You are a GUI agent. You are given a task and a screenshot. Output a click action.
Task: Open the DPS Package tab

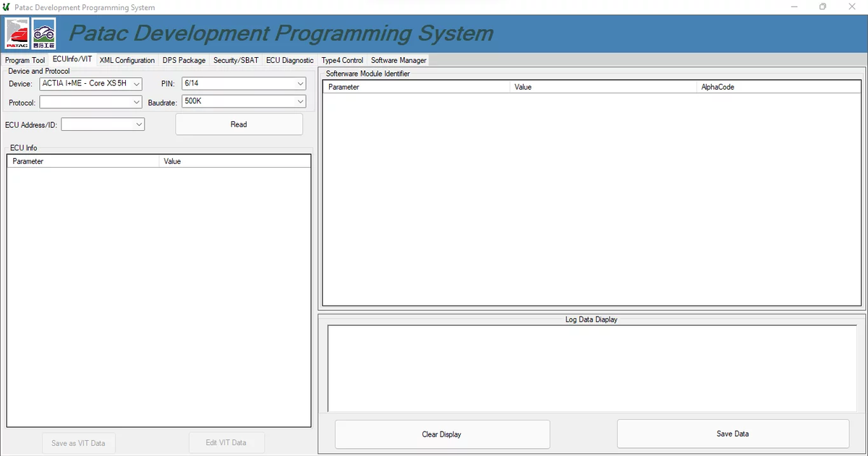coord(184,60)
